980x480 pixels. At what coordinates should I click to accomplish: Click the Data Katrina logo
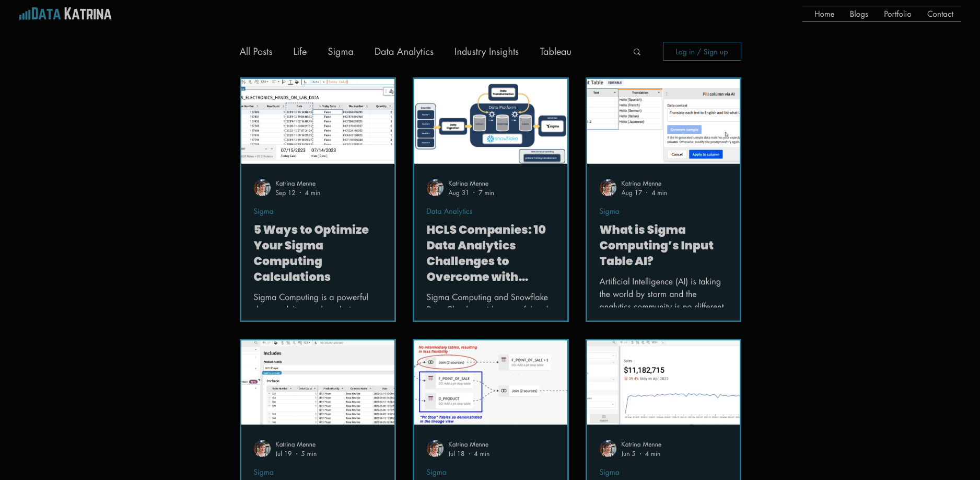pos(65,14)
